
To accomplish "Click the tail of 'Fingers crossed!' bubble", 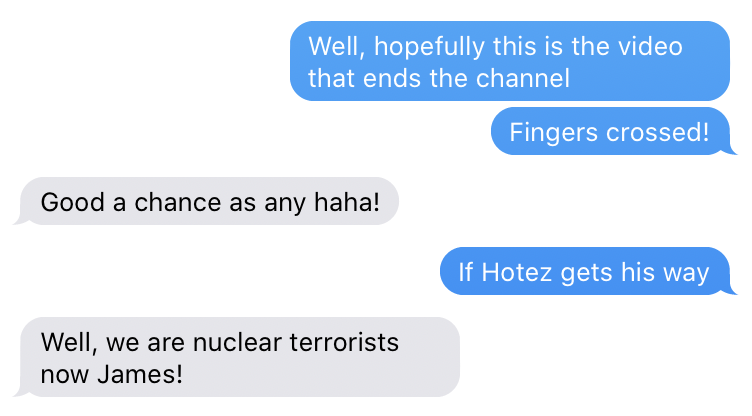I will (x=732, y=151).
